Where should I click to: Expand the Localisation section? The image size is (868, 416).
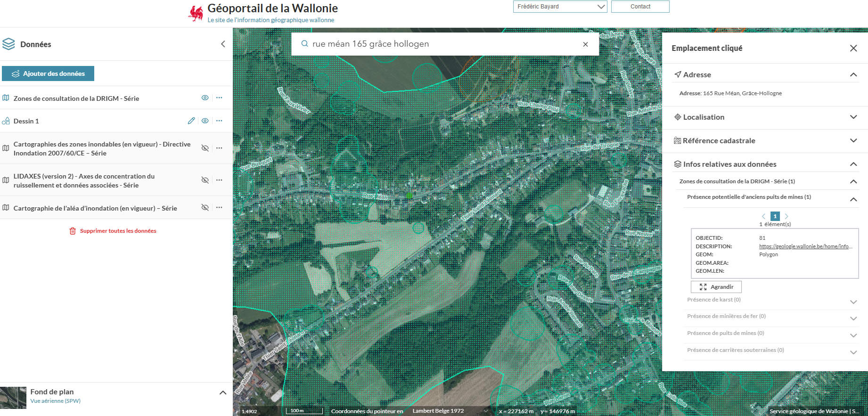pos(853,117)
